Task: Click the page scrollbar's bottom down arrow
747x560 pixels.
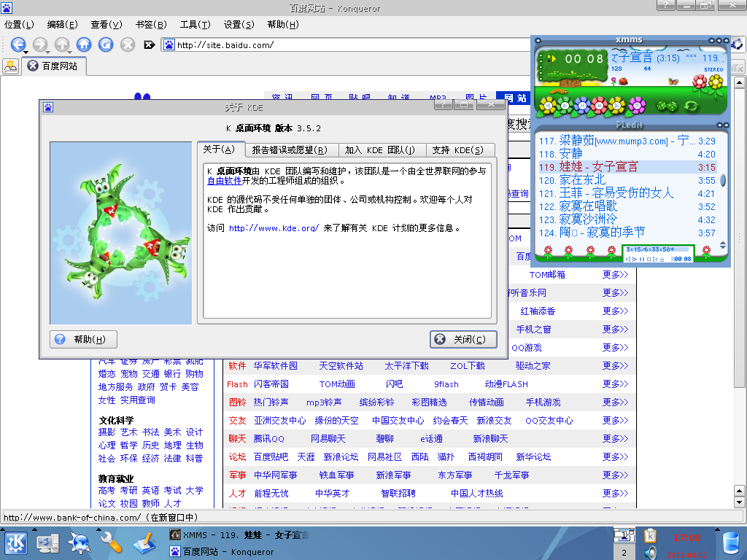Action: click(740, 502)
